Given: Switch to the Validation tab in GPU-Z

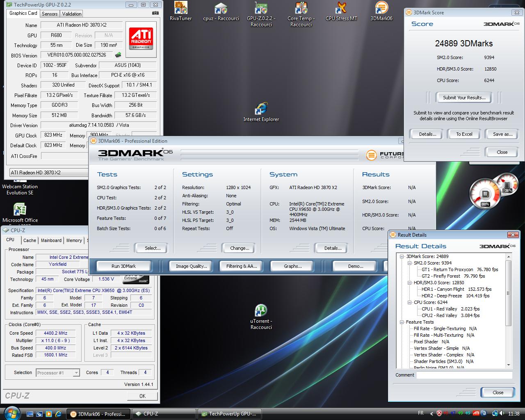Looking at the screenshot, I should (x=72, y=14).
